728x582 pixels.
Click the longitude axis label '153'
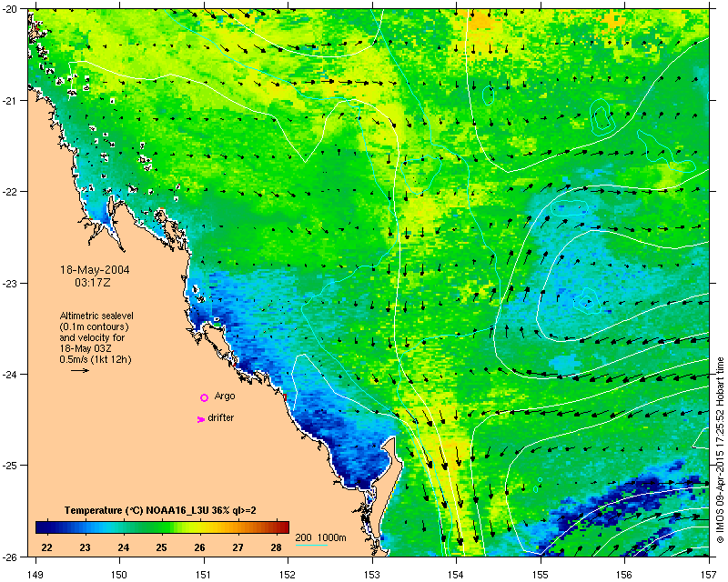coord(372,575)
